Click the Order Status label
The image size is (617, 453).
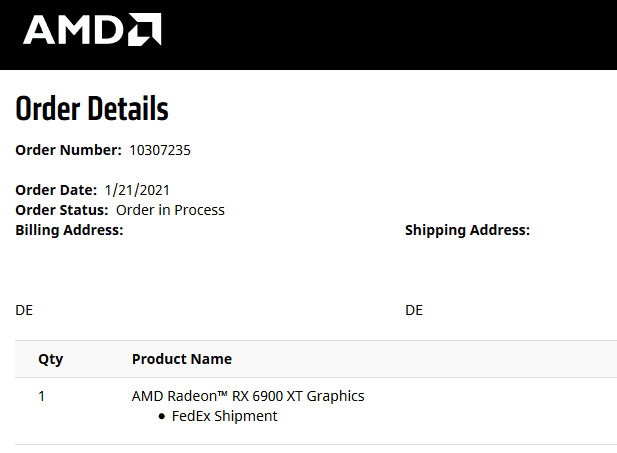62,210
